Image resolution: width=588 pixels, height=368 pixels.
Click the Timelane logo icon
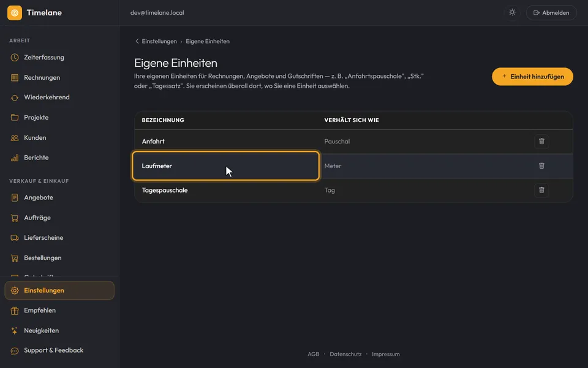click(15, 13)
